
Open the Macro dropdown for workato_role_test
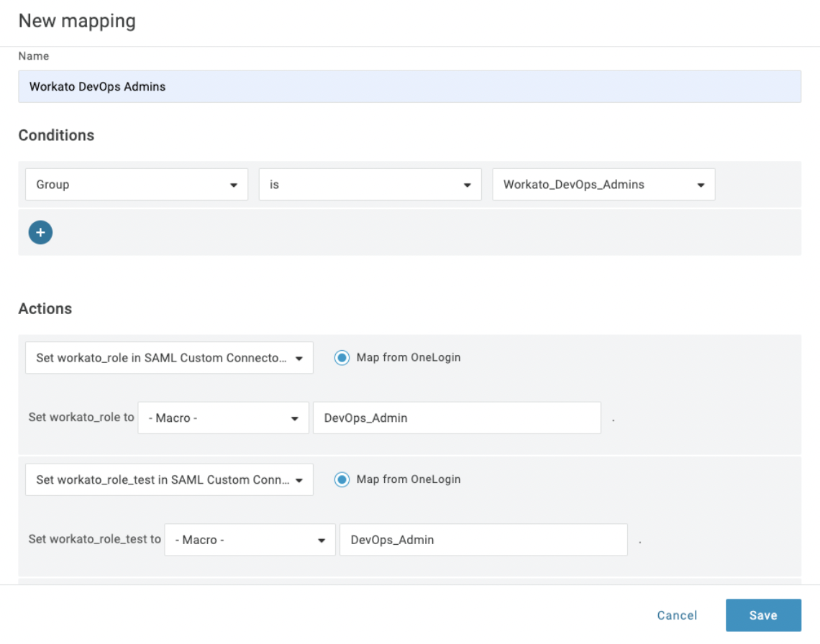[x=321, y=541]
